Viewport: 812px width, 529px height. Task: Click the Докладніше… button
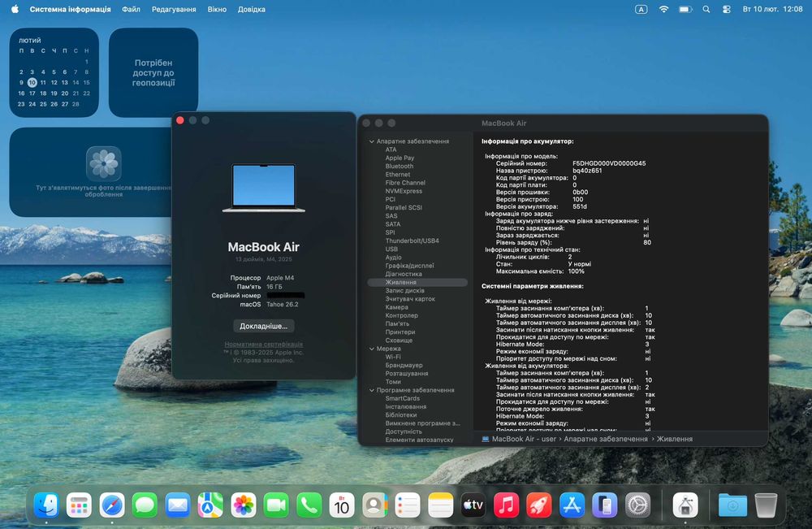pyautogui.click(x=263, y=326)
